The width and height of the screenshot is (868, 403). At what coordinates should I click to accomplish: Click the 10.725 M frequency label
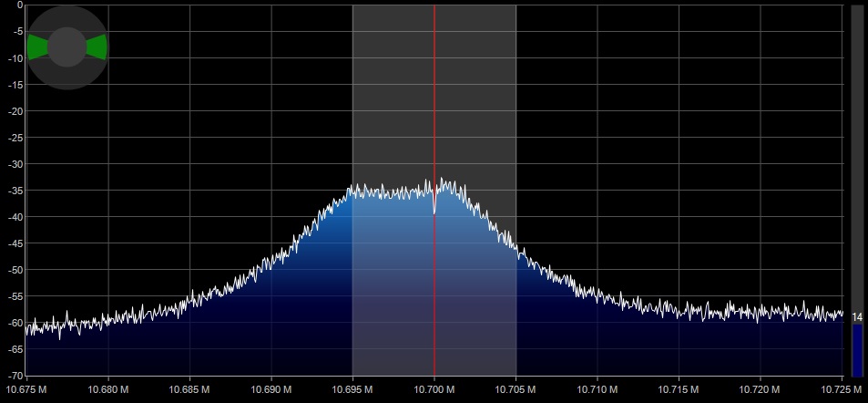click(x=842, y=389)
